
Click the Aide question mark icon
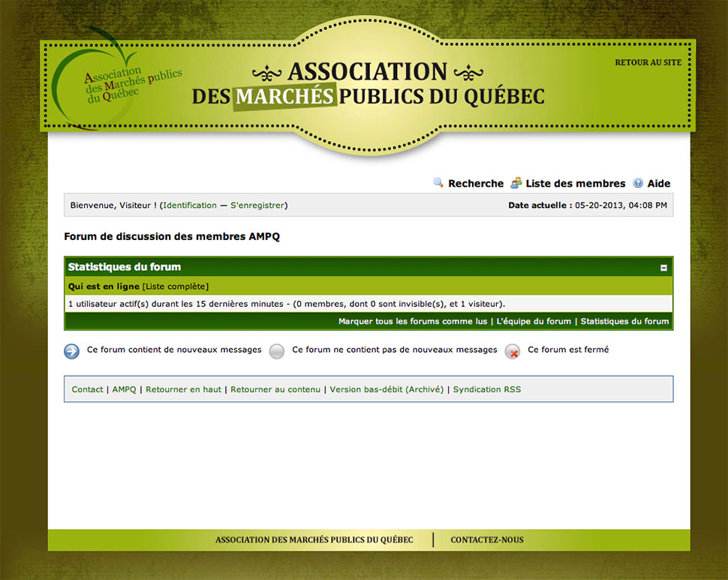[638, 183]
